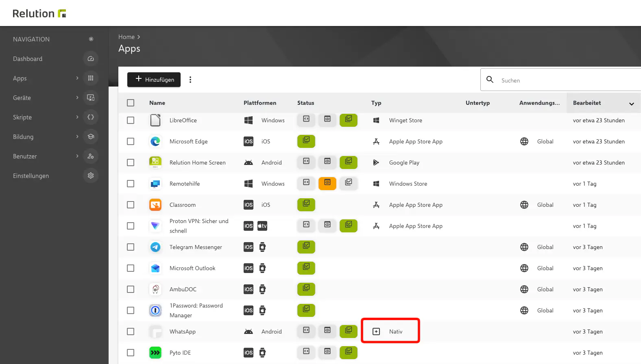Open Einstellungen in navigation
This screenshot has height=364, width=641.
point(31,176)
